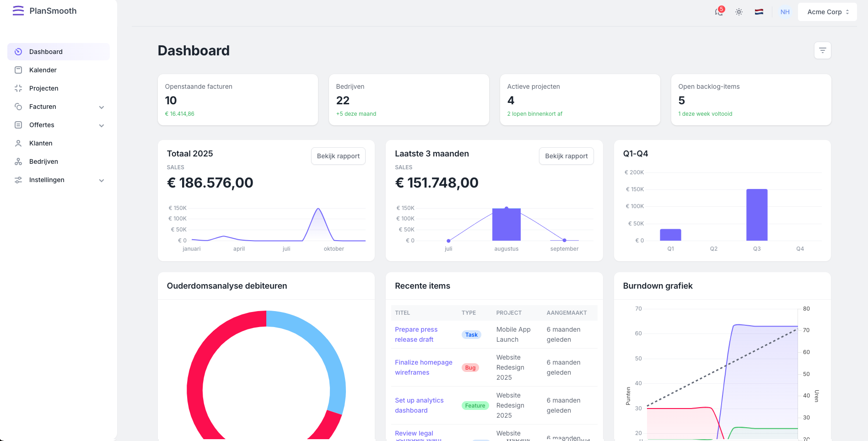
Task: Switch language via the Dutch flag icon
Action: pos(759,12)
